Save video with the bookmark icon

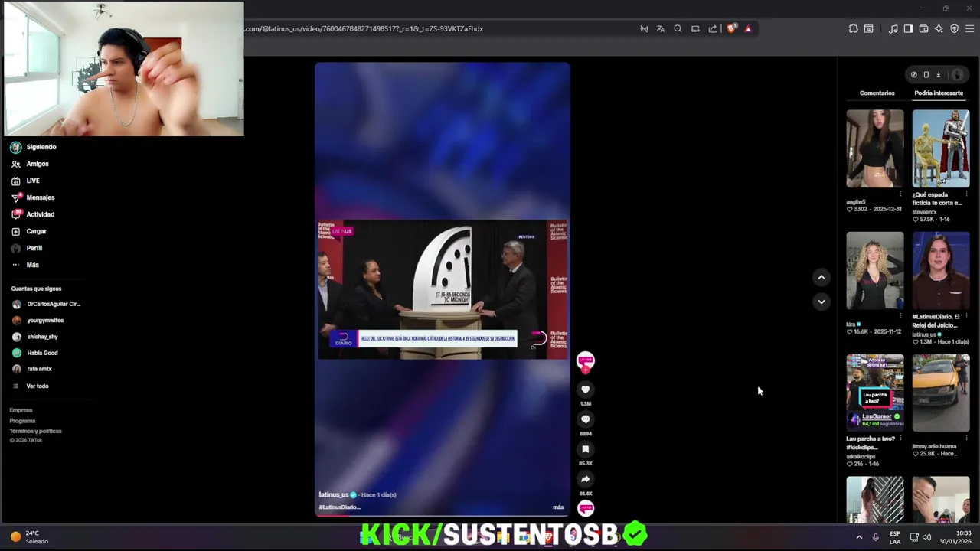pos(585,449)
